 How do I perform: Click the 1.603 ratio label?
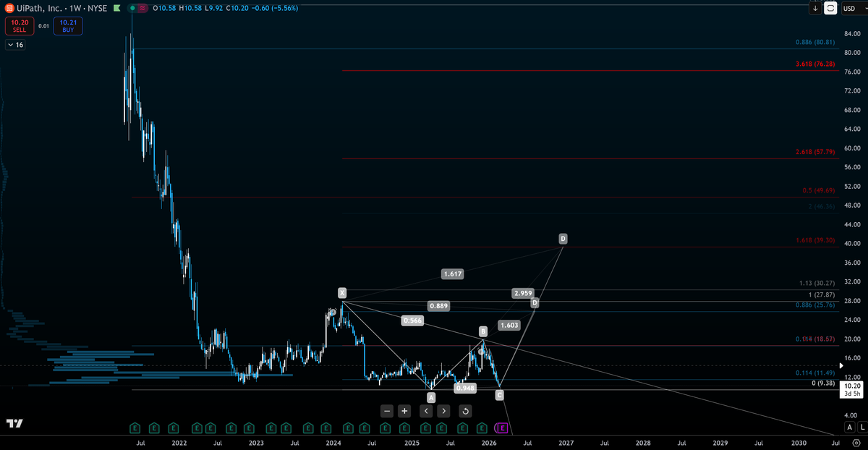(x=509, y=326)
